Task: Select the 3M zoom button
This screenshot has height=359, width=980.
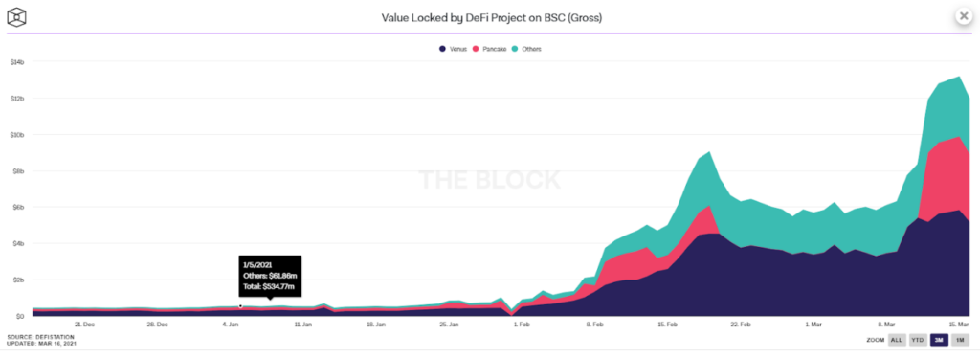Action: tap(939, 340)
